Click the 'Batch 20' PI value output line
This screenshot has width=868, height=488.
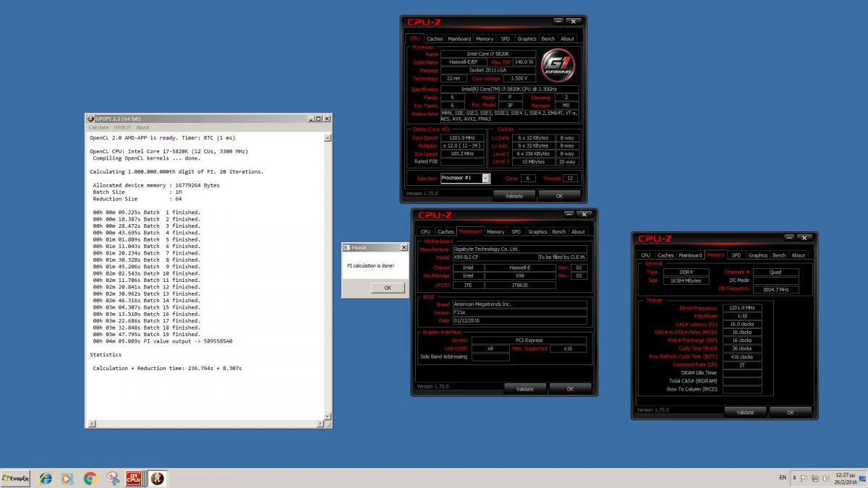click(x=163, y=341)
